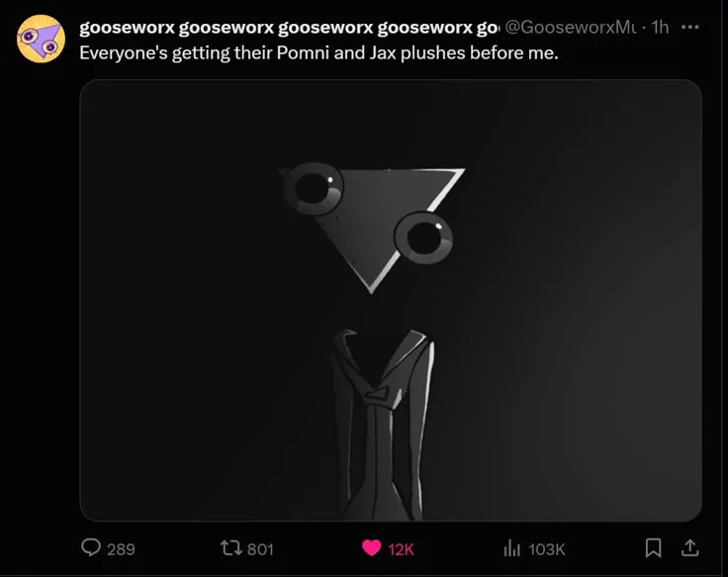The width and height of the screenshot is (728, 577).
Task: Click the 289 replies count
Action: click(121, 549)
